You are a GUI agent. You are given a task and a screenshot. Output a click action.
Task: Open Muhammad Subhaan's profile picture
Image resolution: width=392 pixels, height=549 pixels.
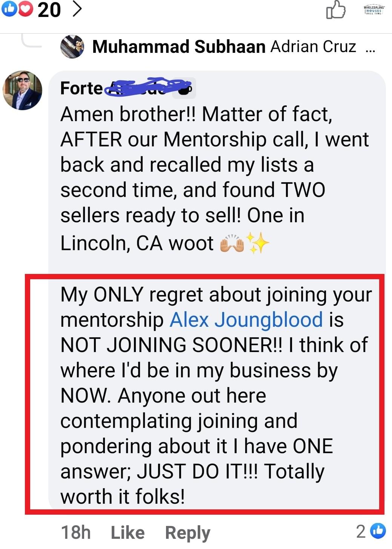(x=72, y=46)
